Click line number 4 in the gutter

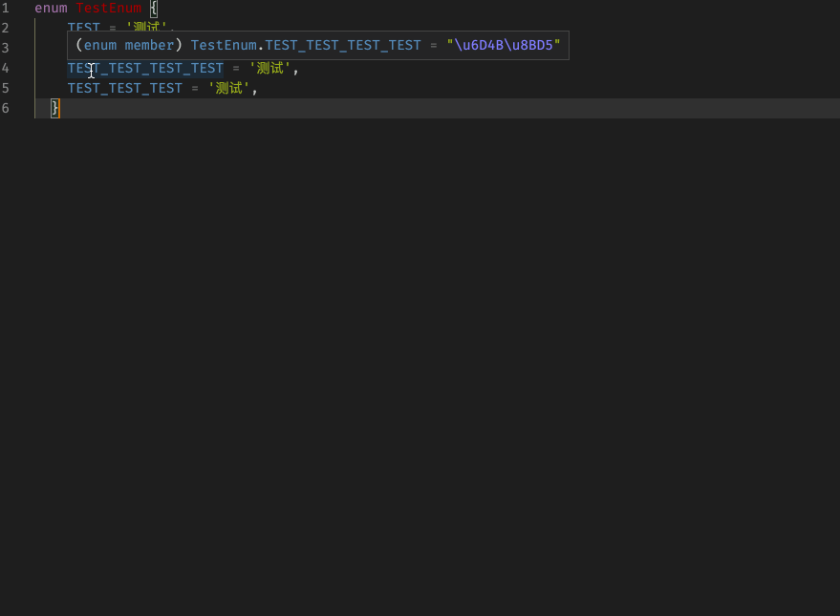[6, 69]
